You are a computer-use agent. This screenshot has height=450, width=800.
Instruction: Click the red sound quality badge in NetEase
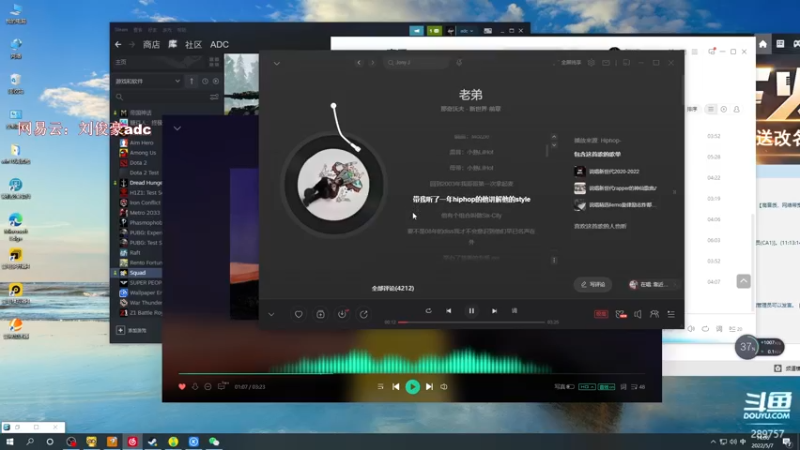601,314
